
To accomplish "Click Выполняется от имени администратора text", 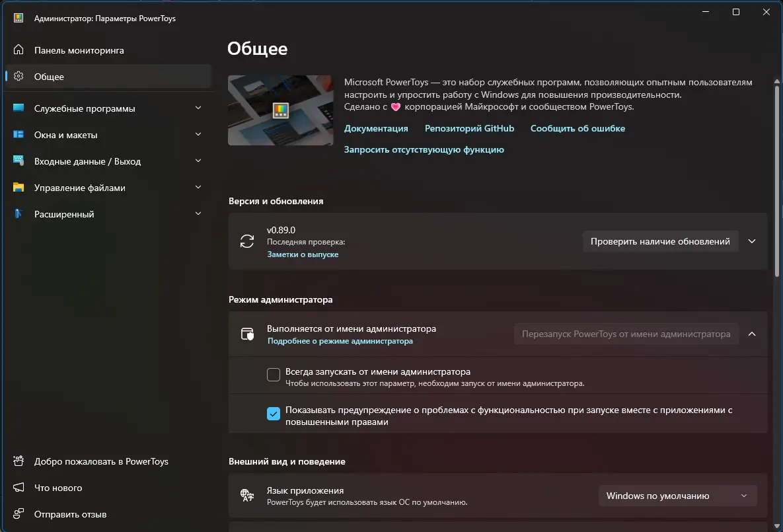I will tap(351, 328).
